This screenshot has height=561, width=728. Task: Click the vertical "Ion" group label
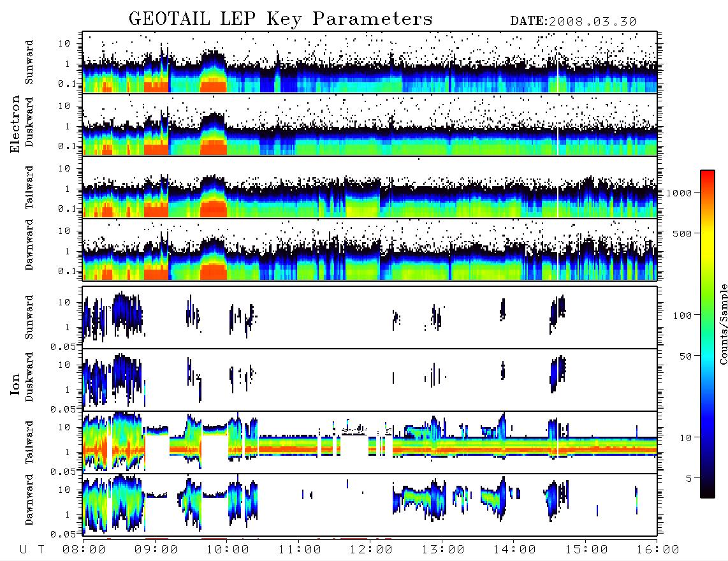pos(15,384)
